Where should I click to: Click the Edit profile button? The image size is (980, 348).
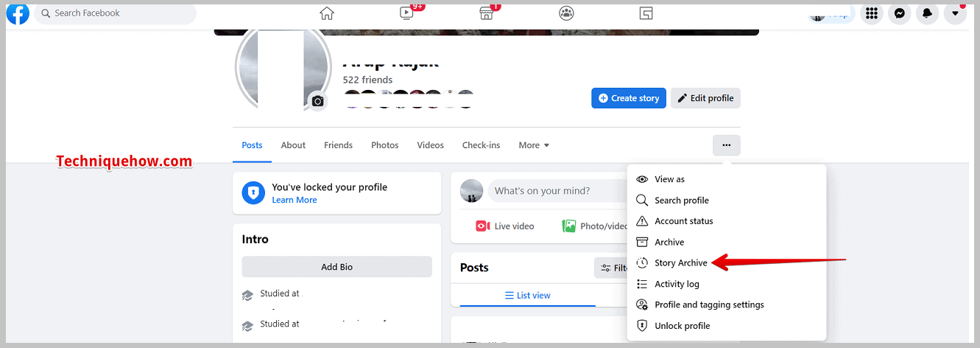coord(705,98)
